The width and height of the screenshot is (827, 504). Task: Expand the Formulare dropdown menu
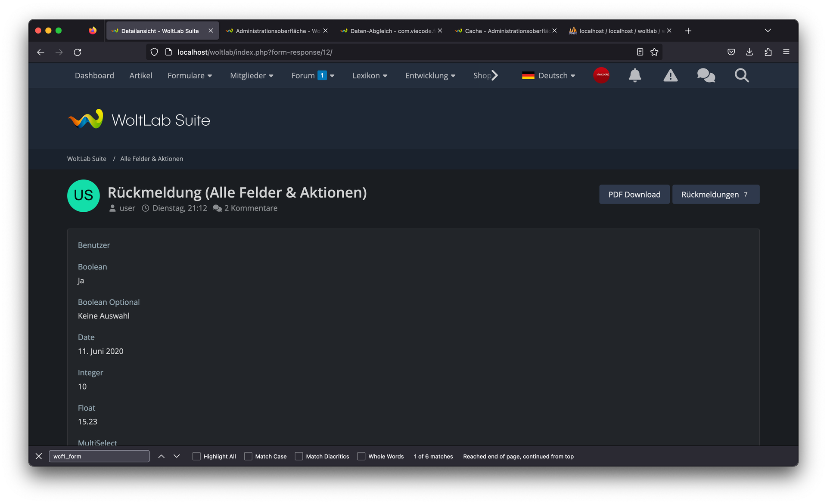tap(190, 76)
